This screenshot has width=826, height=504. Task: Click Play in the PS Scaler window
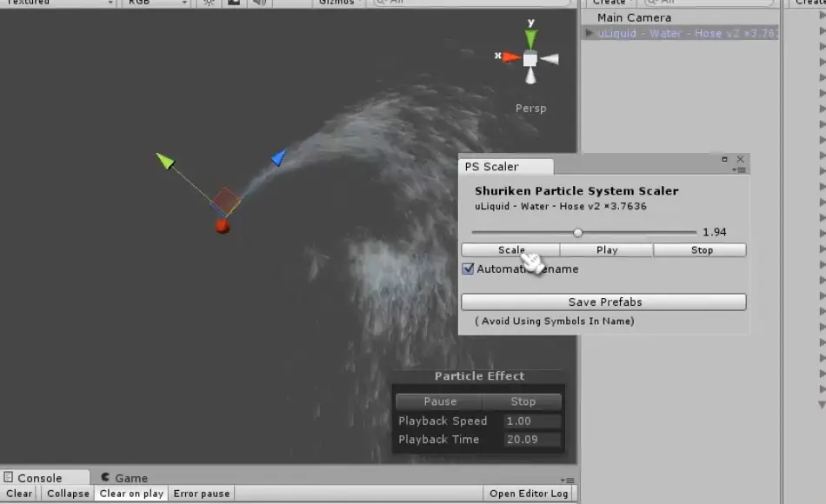click(606, 250)
